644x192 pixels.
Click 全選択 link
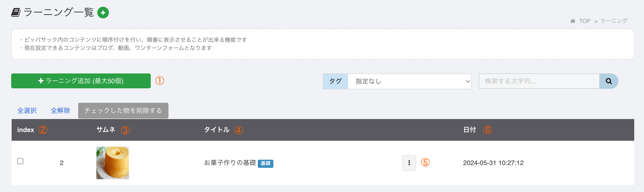[27, 111]
